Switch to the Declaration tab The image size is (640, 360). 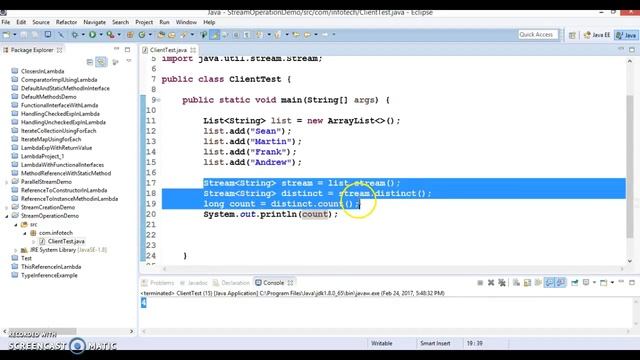(x=231, y=282)
